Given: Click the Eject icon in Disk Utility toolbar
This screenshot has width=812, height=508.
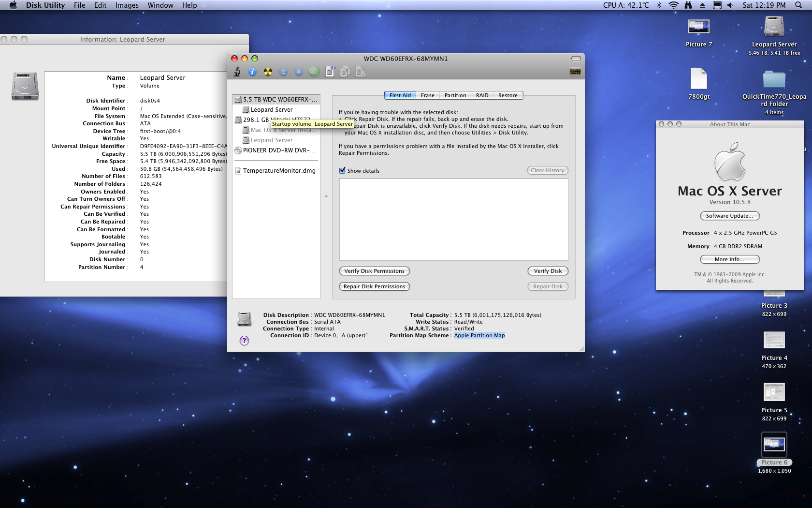Looking at the screenshot, I should click(x=299, y=72).
